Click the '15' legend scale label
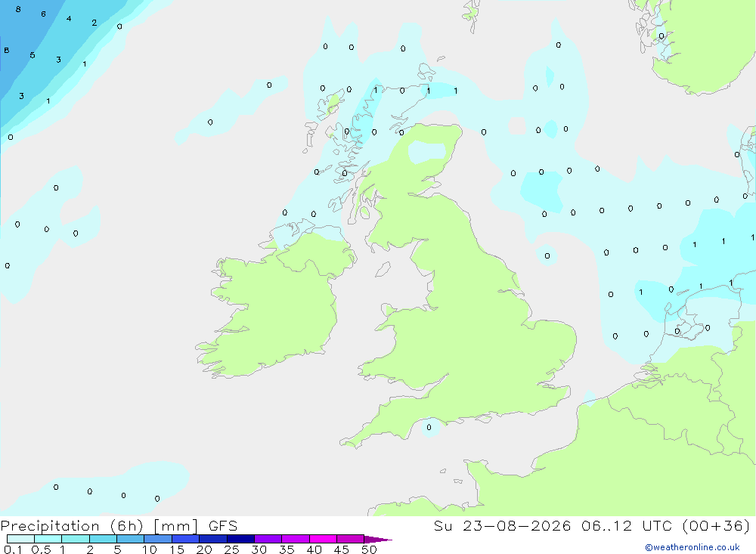 point(177,549)
